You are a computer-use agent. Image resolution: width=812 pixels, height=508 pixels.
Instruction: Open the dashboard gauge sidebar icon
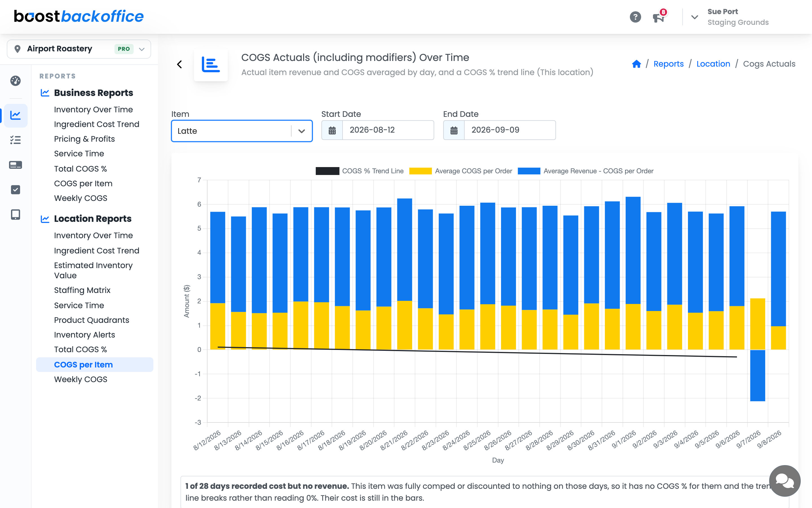tap(16, 81)
